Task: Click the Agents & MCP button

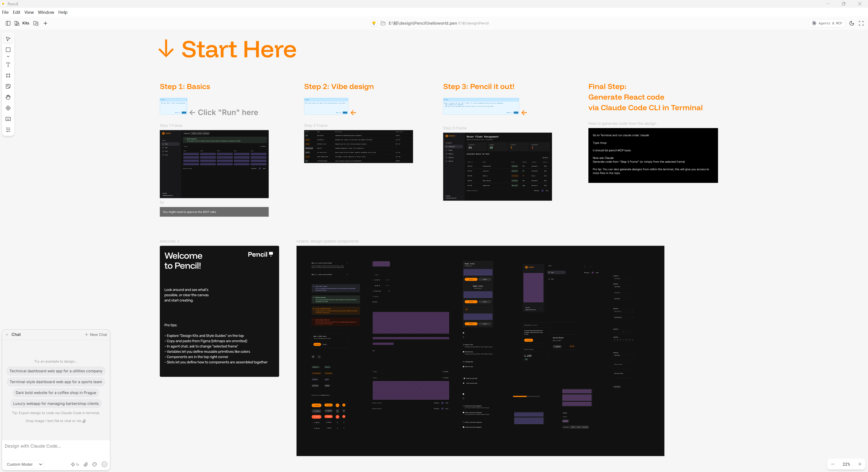Action: point(827,23)
